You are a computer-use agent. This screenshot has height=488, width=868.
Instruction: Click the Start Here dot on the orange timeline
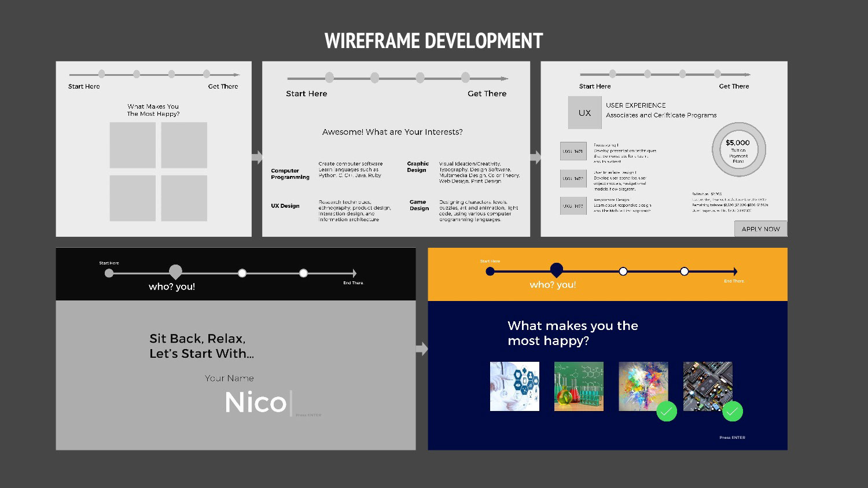coord(490,271)
